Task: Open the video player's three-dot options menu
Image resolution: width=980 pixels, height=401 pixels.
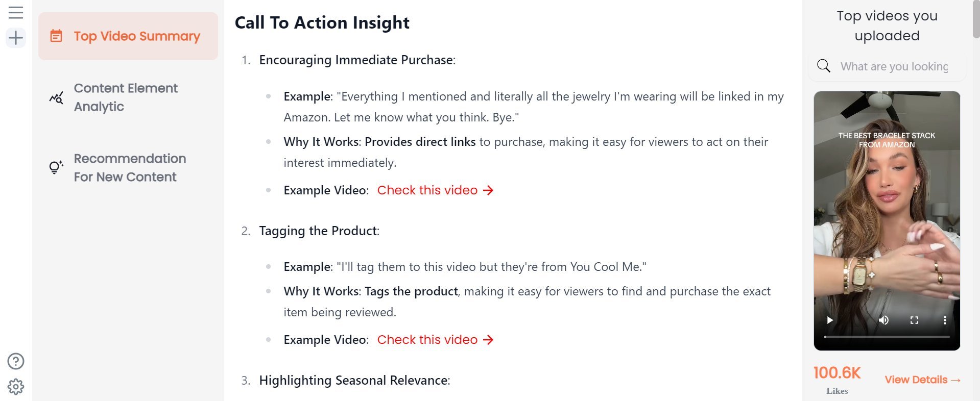Action: click(945, 320)
